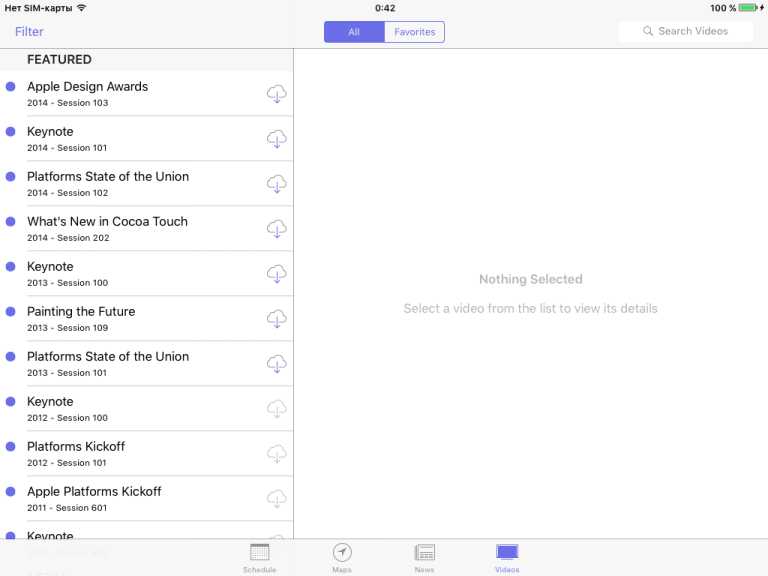Tap unwatched dot beside Cocoa Touch session

(10, 222)
